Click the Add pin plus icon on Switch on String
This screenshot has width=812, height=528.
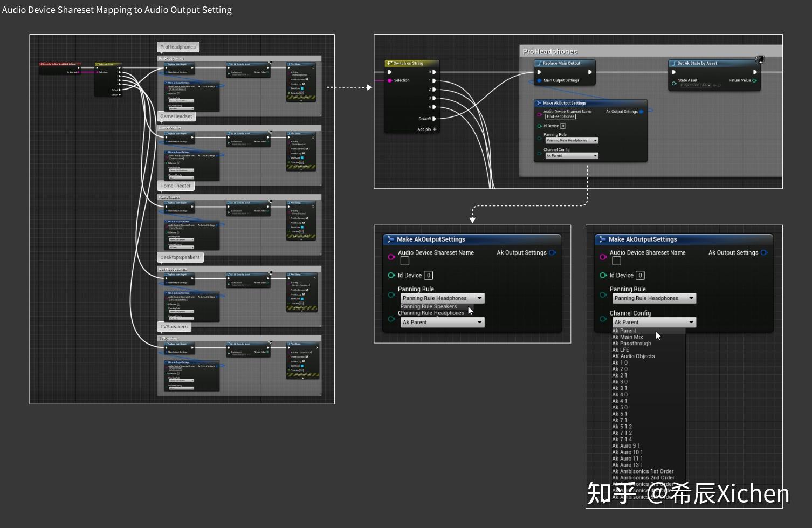pos(435,129)
